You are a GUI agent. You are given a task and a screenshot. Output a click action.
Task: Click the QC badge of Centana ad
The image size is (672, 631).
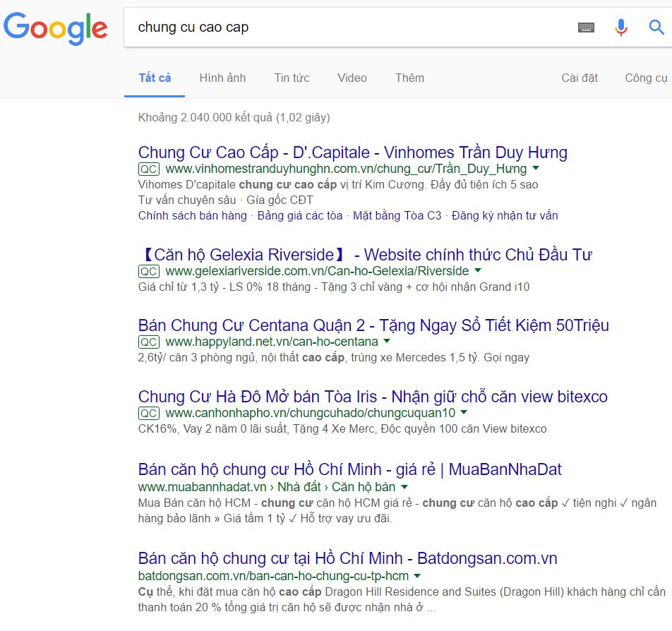click(x=149, y=342)
